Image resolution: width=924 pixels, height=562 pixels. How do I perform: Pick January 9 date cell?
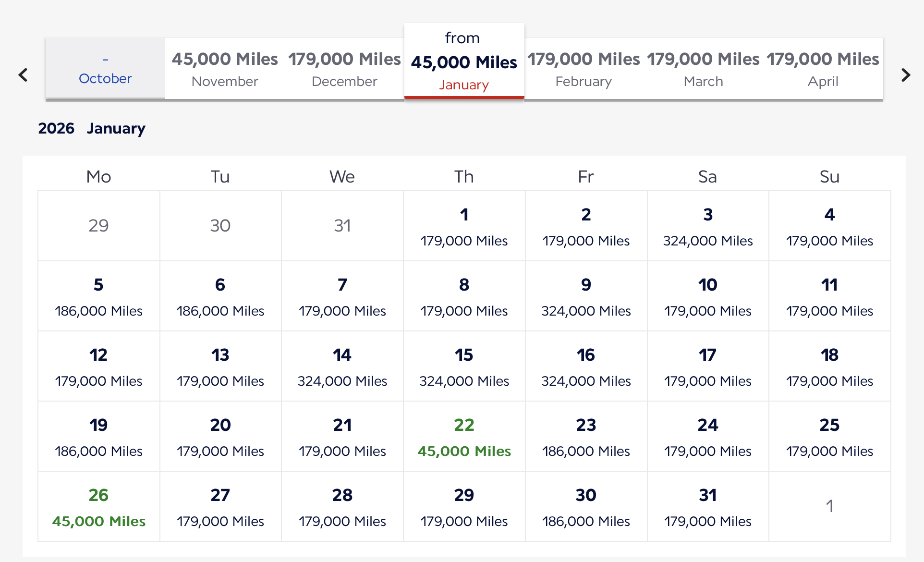click(586, 296)
